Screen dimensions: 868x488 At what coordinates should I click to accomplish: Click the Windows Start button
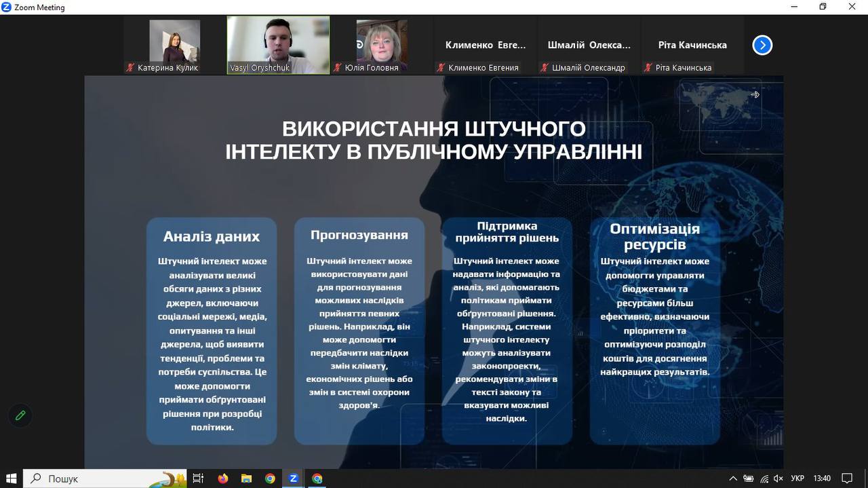(11, 478)
